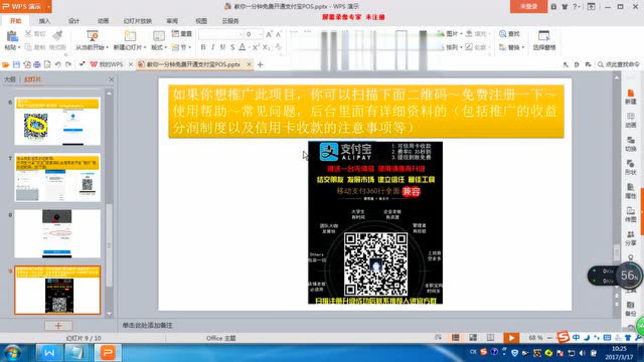
Task: Click the 新建 sidebar icon
Action: tap(630, 97)
